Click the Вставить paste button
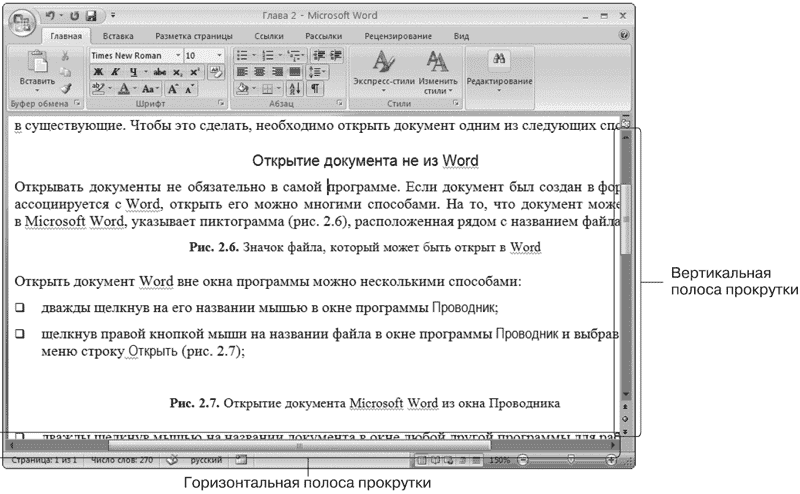This screenshot has height=494, width=800. point(37,71)
